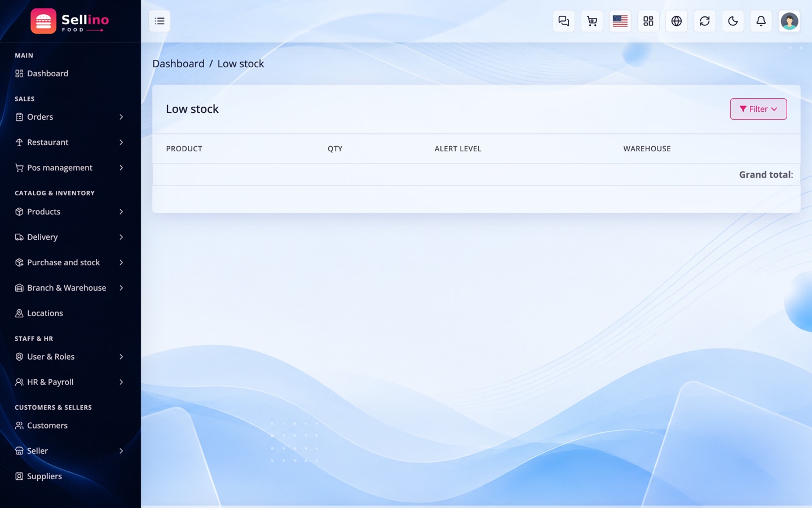Click the Dashboard breadcrumb link
812x508 pixels.
point(178,64)
